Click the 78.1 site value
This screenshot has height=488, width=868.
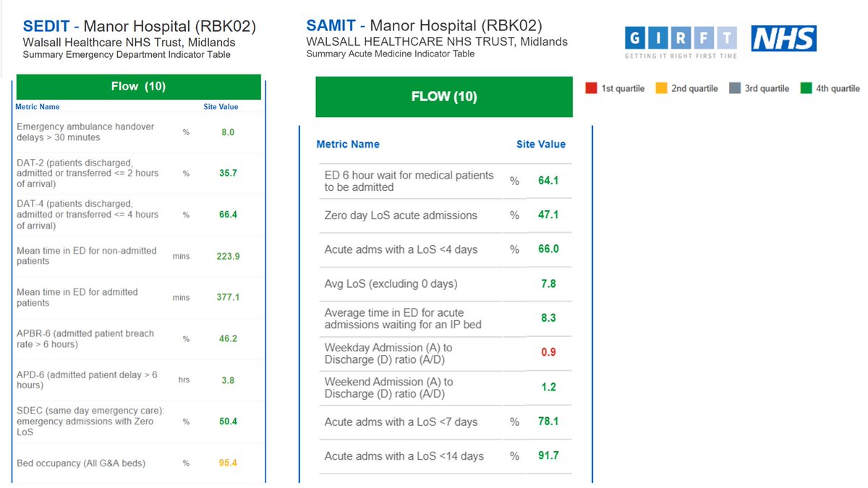[548, 421]
